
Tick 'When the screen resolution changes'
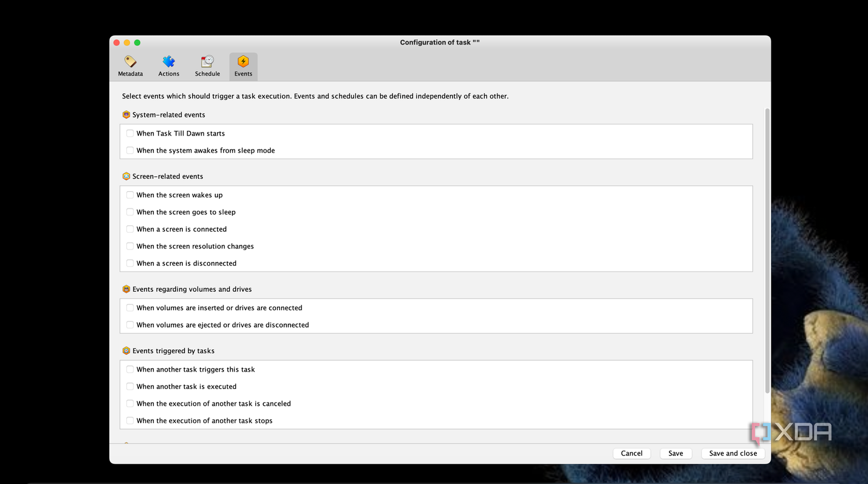point(130,246)
